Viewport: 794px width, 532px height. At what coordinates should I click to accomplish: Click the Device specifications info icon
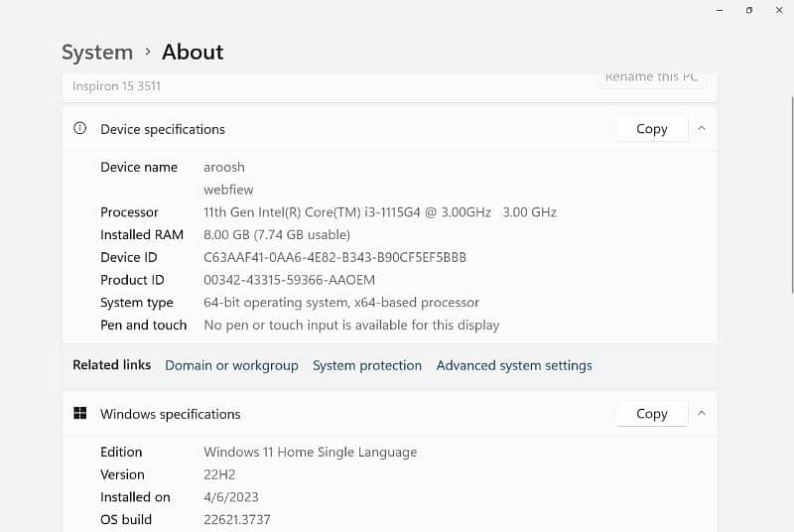click(80, 129)
